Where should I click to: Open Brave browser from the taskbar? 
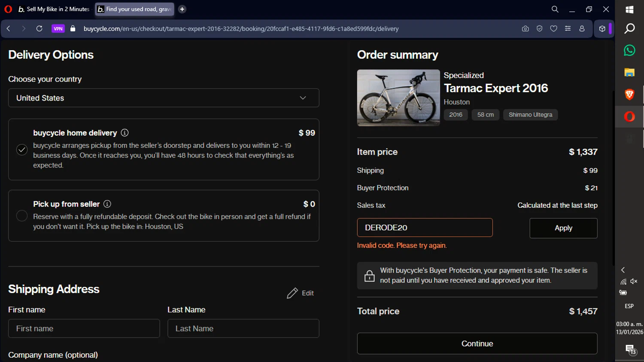[629, 94]
